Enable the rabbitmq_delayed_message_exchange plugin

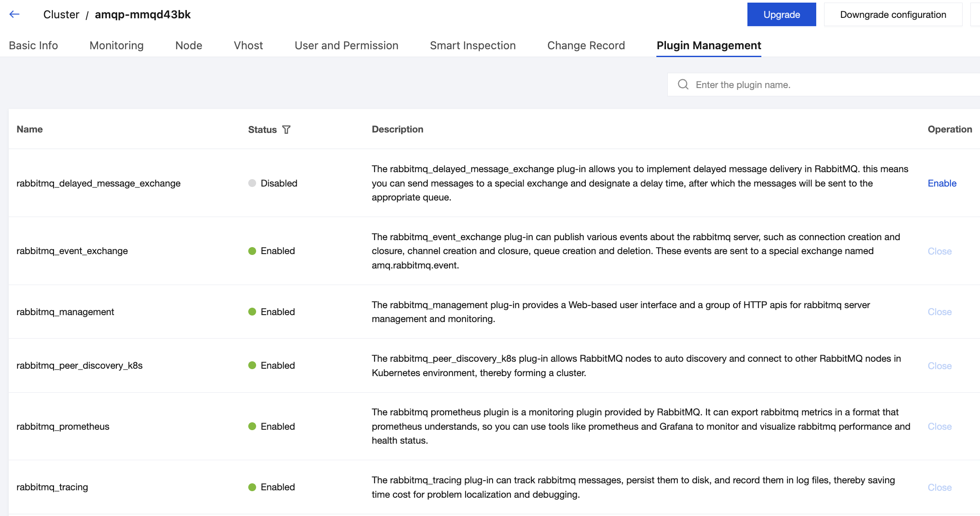pyautogui.click(x=942, y=183)
